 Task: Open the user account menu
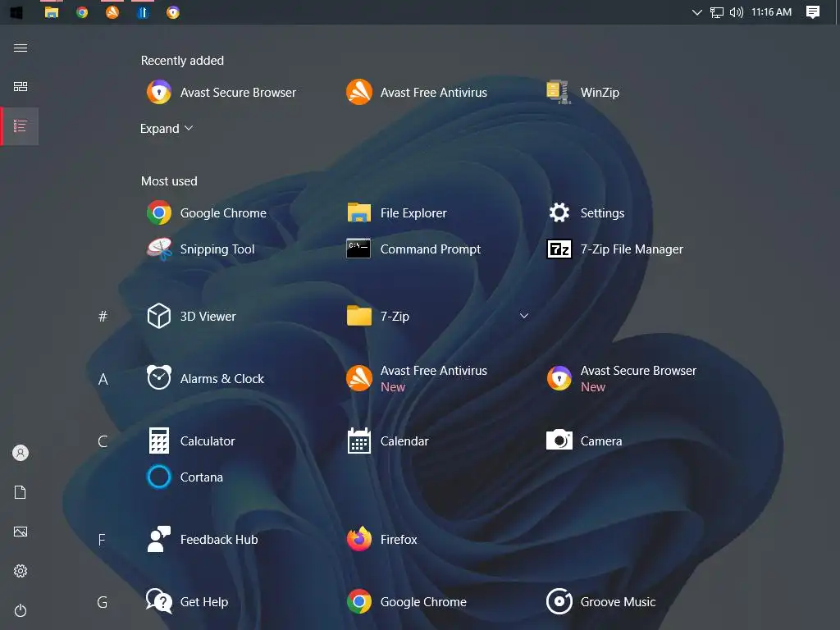[21, 453]
